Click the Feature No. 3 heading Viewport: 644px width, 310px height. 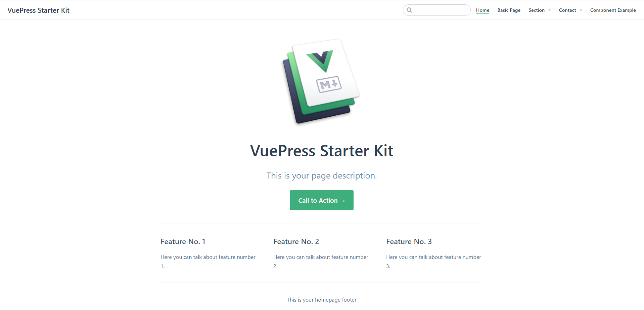(409, 241)
